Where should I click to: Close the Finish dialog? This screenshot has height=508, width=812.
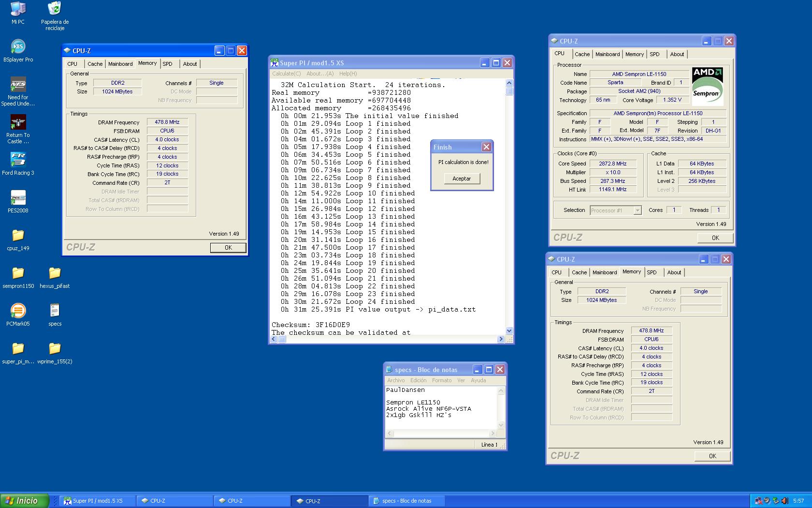486,147
